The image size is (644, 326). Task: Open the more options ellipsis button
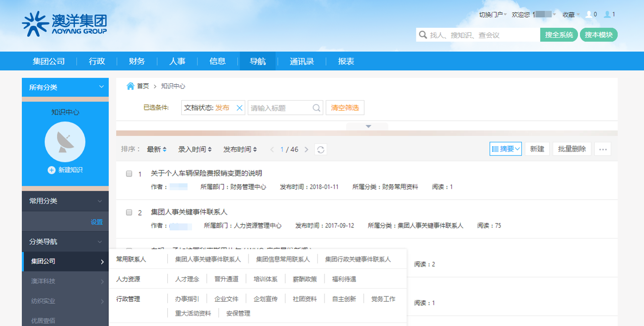coord(603,149)
